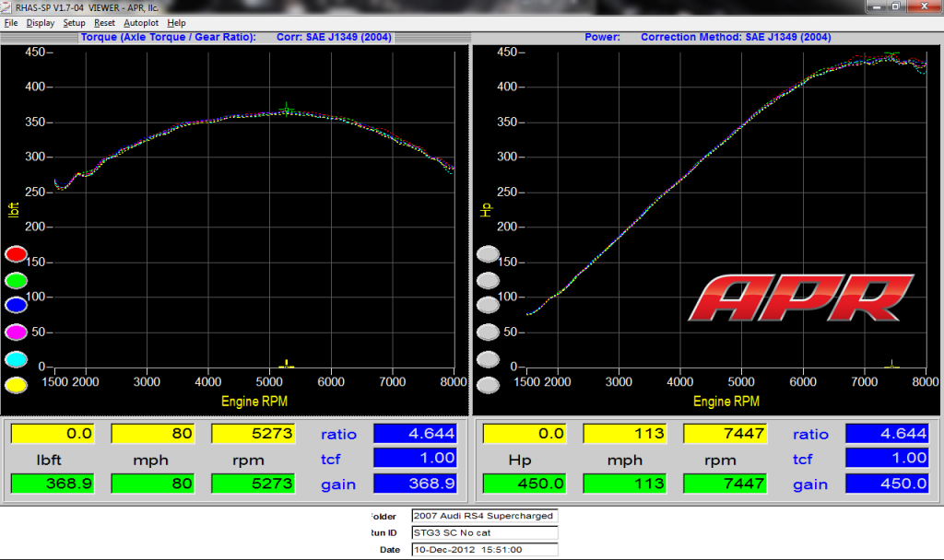
Task: Click Reset in the menu bar
Action: 104,22
